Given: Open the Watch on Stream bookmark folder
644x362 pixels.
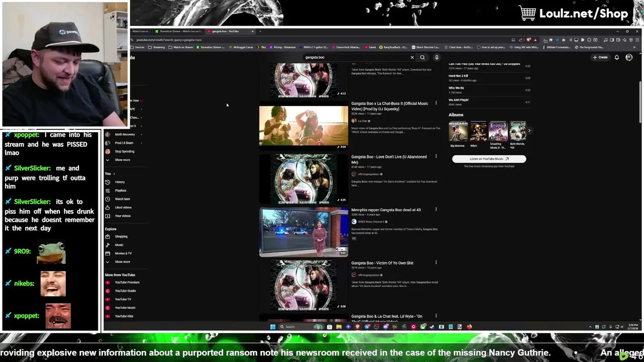Looking at the screenshot, I should point(181,47).
